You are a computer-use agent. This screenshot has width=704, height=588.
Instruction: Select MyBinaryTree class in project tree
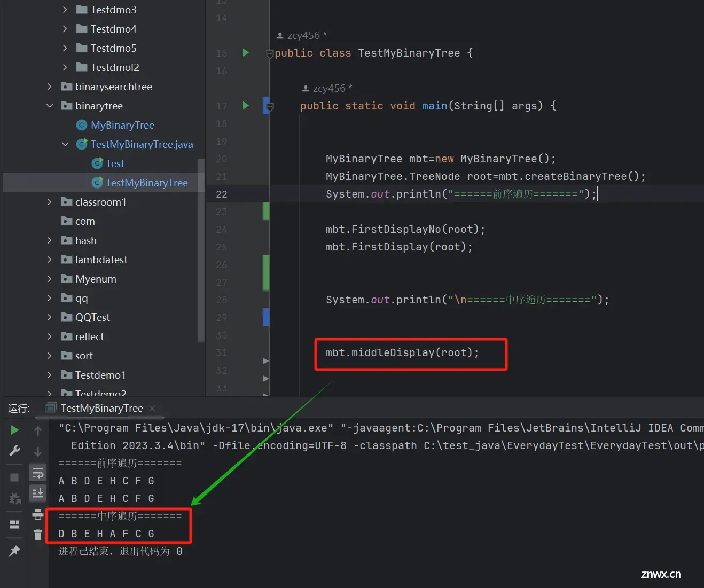coord(122,125)
